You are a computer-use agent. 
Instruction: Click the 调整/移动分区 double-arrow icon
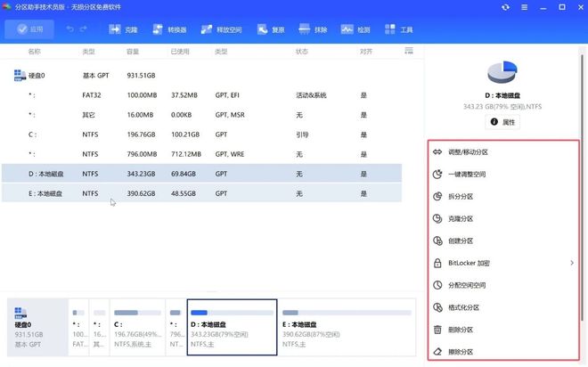pos(437,151)
